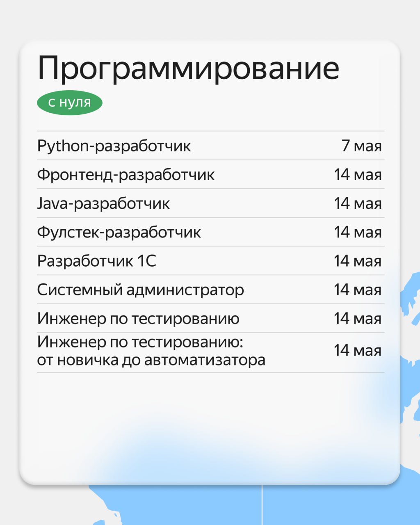Select the Python-разработчик course row
This screenshot has width=420, height=525.
click(x=210, y=146)
